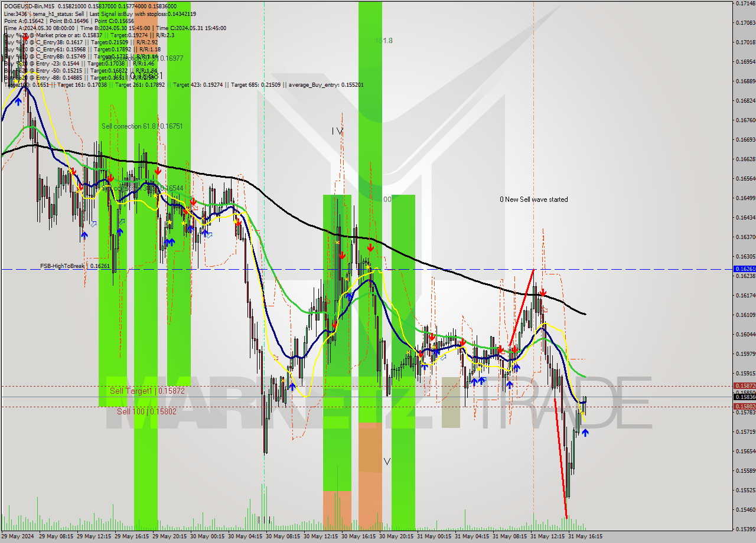The height and width of the screenshot is (543, 756).
Task: Select the 0.16693 price axis value
Action: point(745,140)
